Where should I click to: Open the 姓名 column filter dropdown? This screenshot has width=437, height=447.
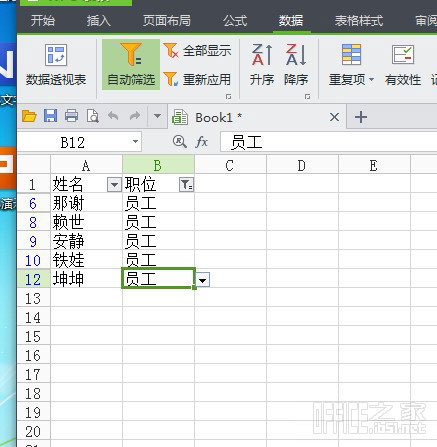click(x=114, y=184)
